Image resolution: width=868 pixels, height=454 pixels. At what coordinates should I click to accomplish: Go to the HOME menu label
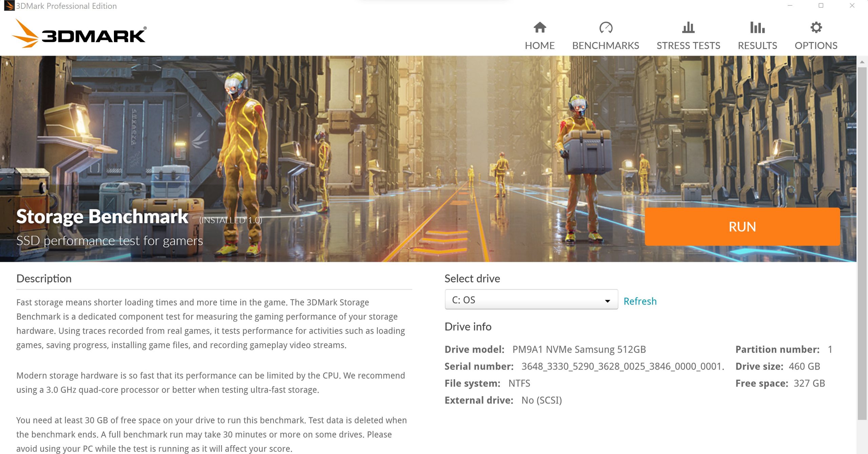pos(539,45)
